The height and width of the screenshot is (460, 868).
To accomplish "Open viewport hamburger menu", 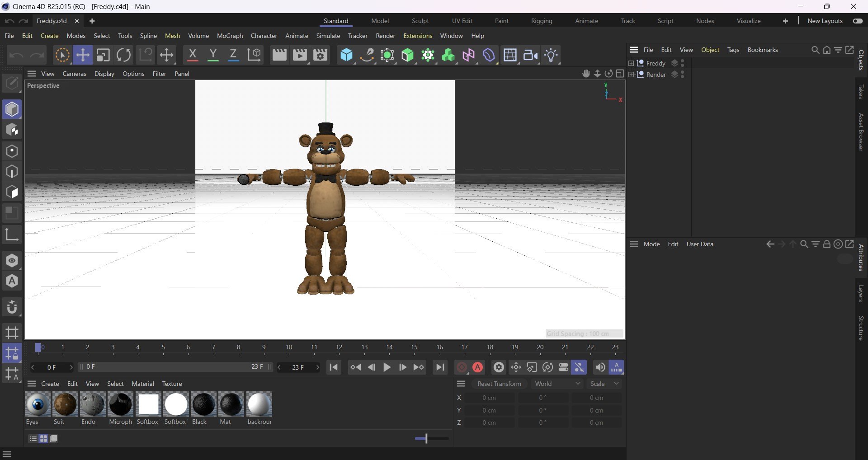I will [32, 74].
